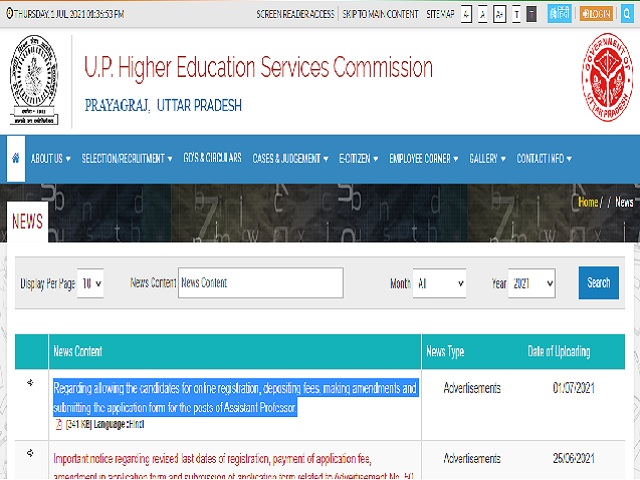This screenshot has width=640, height=480.
Task: Click the blue Search button
Action: tap(598, 283)
